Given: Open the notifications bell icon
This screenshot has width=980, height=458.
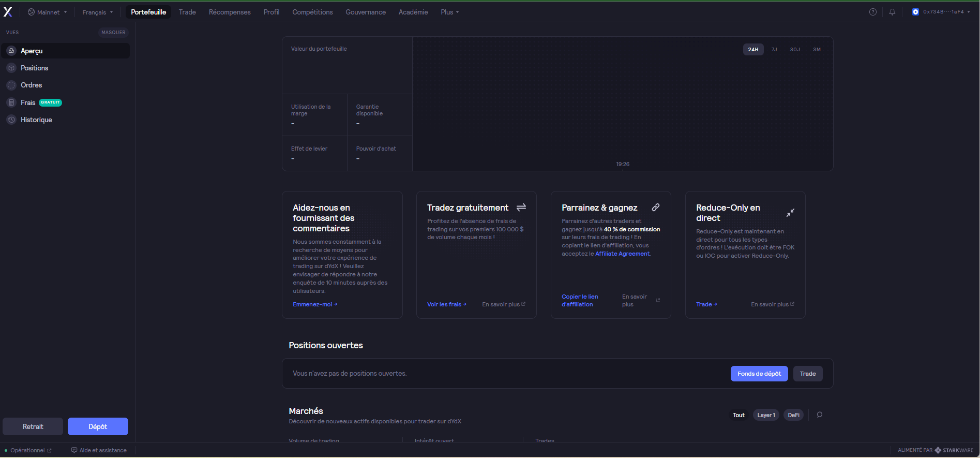Looking at the screenshot, I should 892,12.
